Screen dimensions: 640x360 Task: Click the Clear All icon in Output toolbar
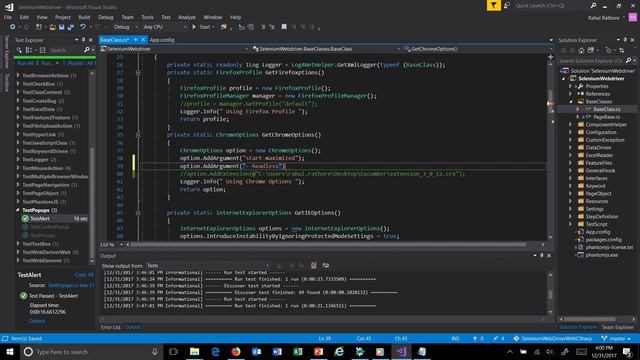click(x=313, y=265)
